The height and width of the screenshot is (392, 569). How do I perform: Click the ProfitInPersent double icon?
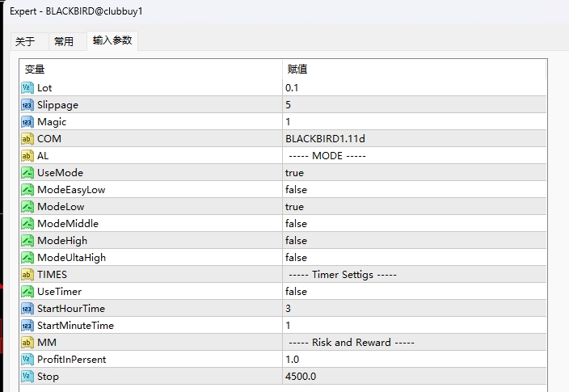[27, 360]
